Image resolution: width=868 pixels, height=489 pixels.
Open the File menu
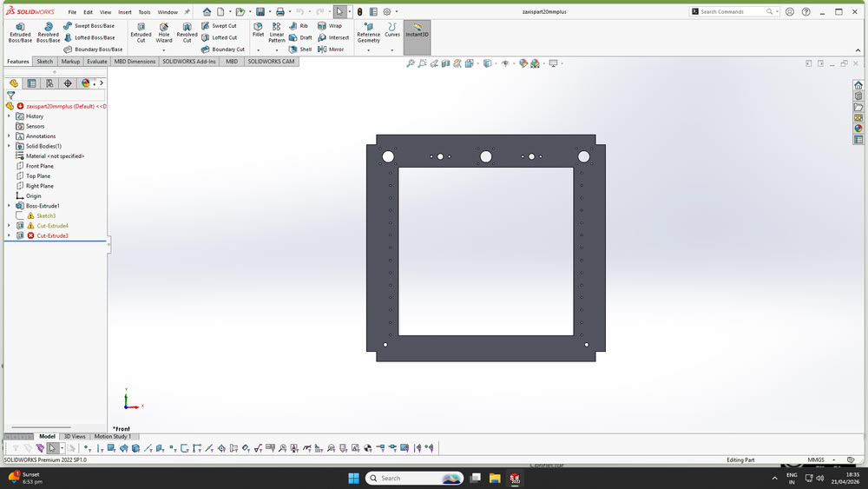point(72,12)
